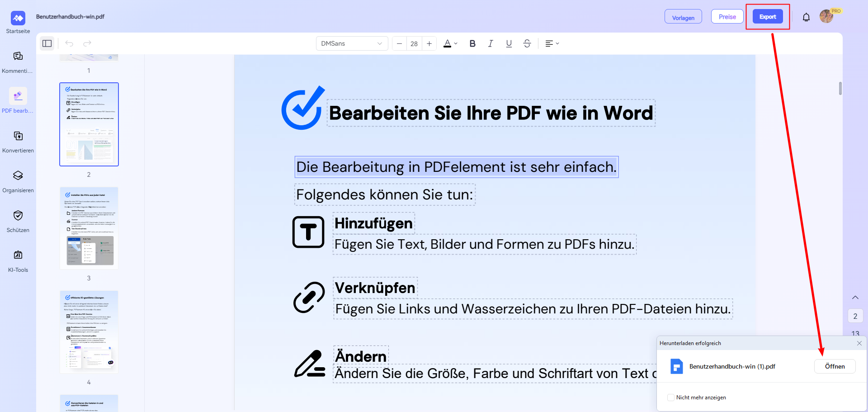Open the text alignment dropdown

(x=552, y=43)
